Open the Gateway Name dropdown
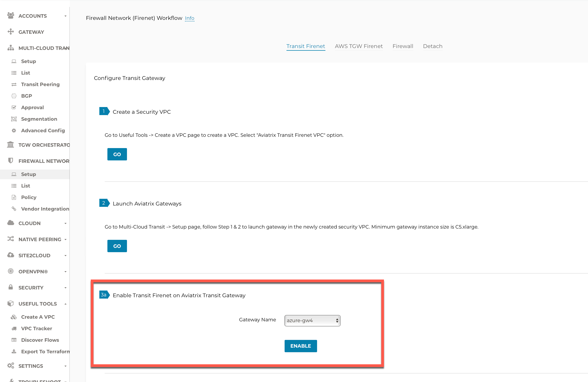This screenshot has height=382, width=588. [x=312, y=321]
